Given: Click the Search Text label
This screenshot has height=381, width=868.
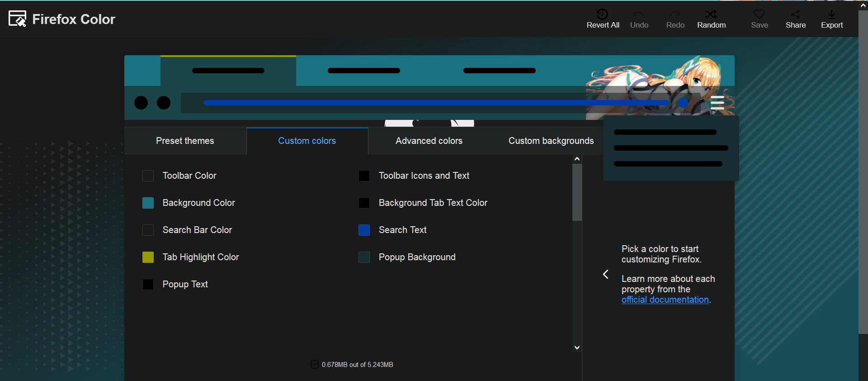Looking at the screenshot, I should tap(403, 230).
